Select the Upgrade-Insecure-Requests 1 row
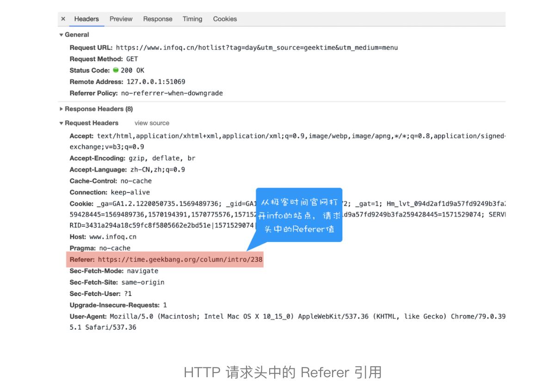This screenshot has height=392, width=555. coord(118,305)
